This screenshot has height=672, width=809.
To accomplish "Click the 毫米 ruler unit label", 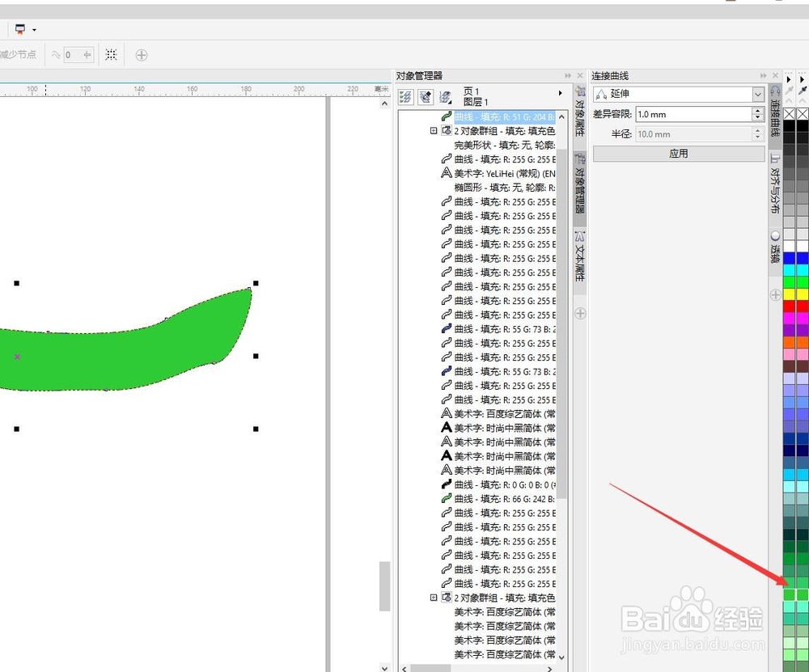I will (381, 89).
